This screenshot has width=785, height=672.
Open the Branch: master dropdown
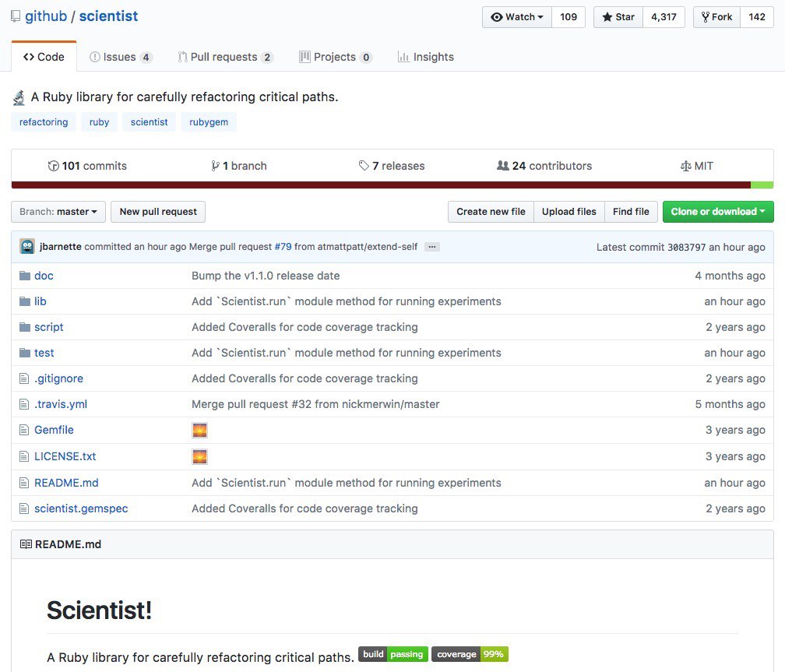58,212
